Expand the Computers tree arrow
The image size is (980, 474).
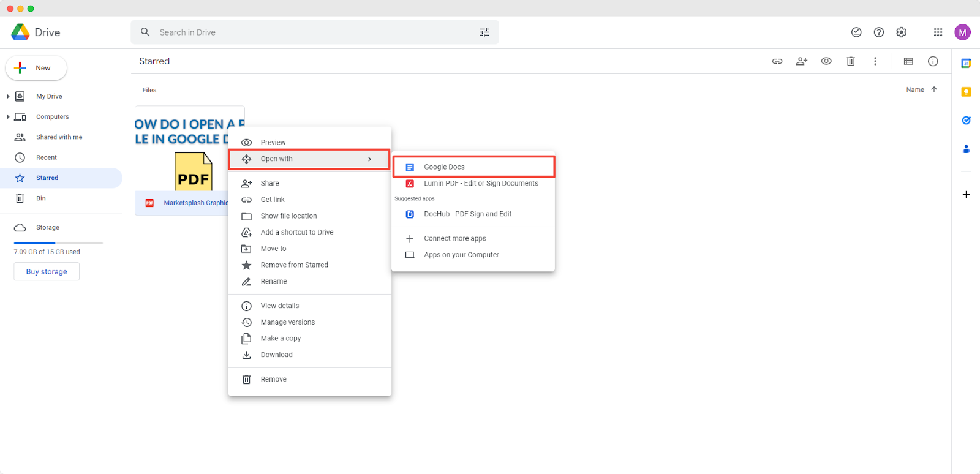pos(8,117)
